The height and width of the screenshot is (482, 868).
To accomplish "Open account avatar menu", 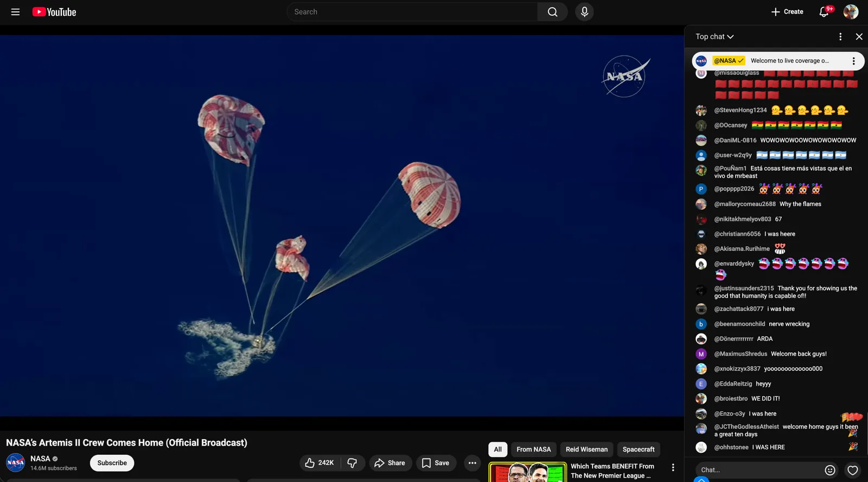I will [x=851, y=12].
